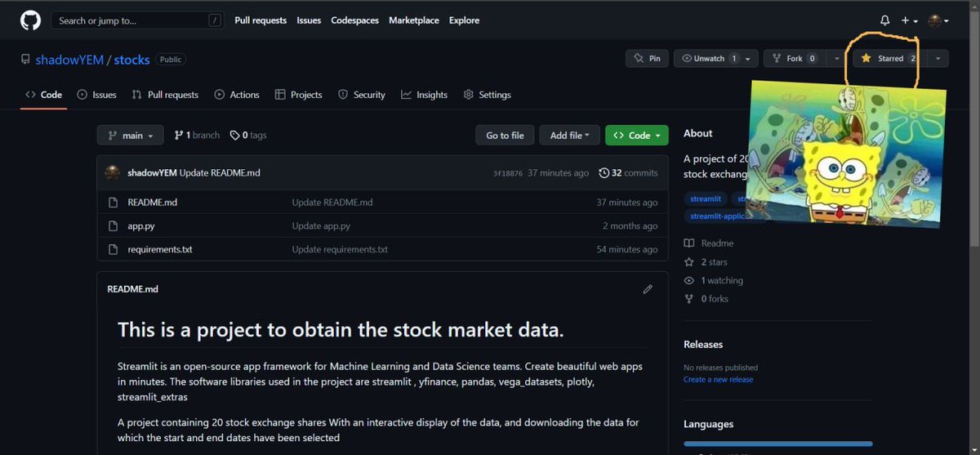The width and height of the screenshot is (980, 455).
Task: Jump to Readme in About sidebar
Action: (x=709, y=243)
